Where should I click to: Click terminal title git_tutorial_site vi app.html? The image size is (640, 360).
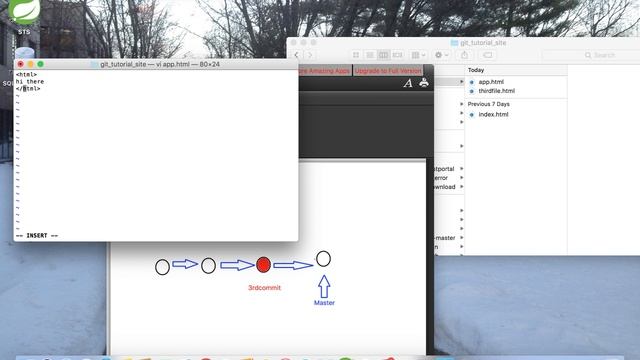tap(160, 64)
